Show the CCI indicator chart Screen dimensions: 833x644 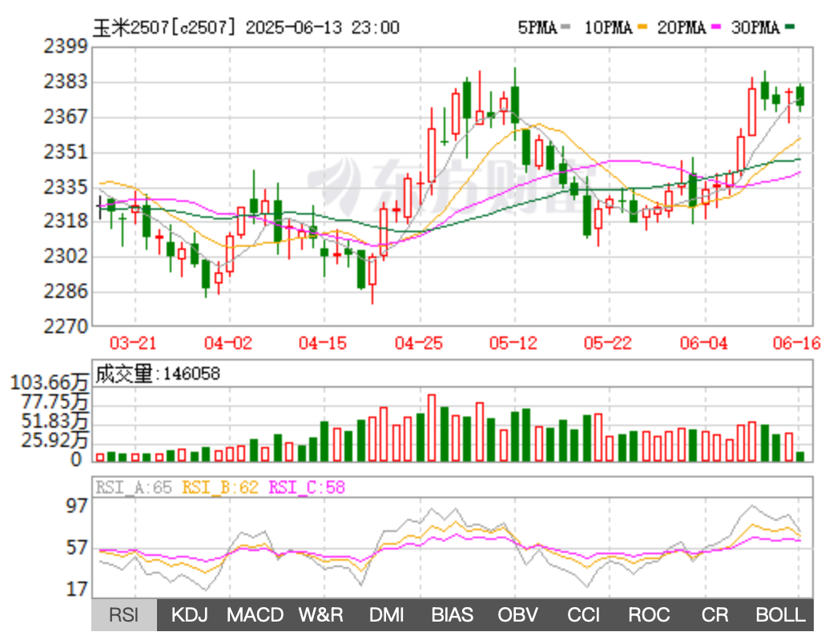(583, 615)
